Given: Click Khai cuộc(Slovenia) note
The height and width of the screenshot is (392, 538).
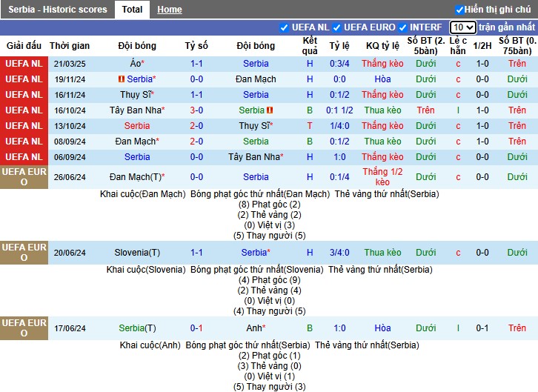Looking at the screenshot, I should [x=146, y=270].
